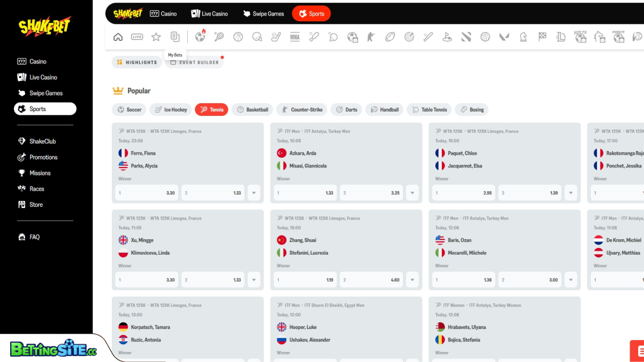Select the volleyball icon in sports toolbar
Viewport: 644px width, 362px height.
pos(485,37)
